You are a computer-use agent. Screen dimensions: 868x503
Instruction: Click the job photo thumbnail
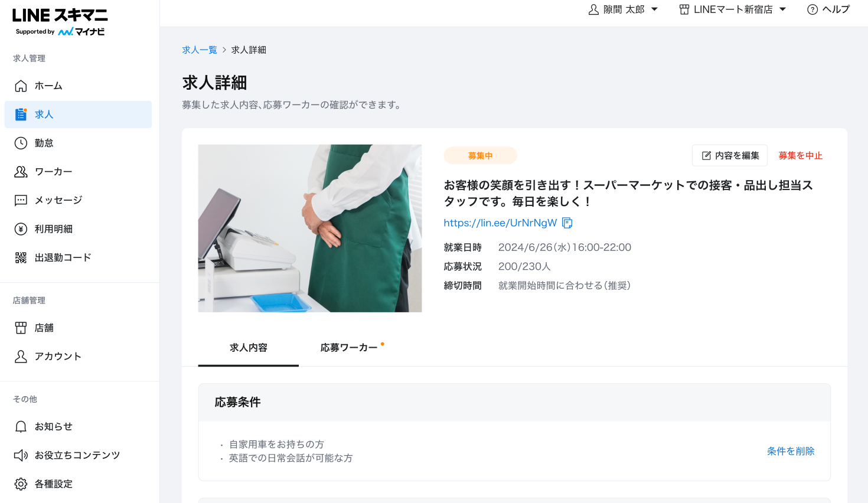pyautogui.click(x=310, y=228)
